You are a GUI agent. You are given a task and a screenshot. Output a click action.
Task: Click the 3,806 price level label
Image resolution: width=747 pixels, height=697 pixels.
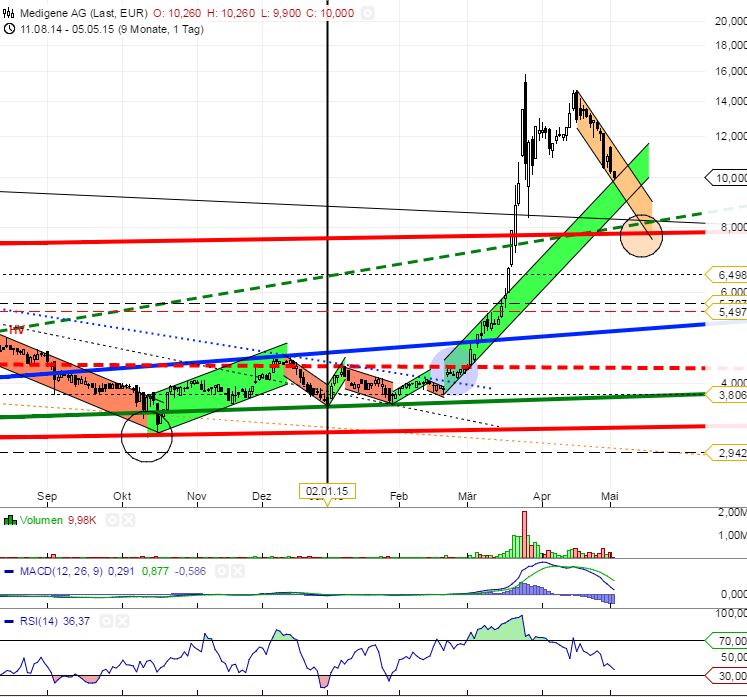728,395
